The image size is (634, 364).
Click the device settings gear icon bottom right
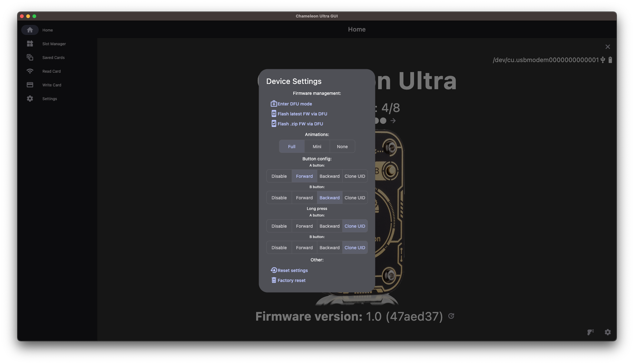coord(607,332)
